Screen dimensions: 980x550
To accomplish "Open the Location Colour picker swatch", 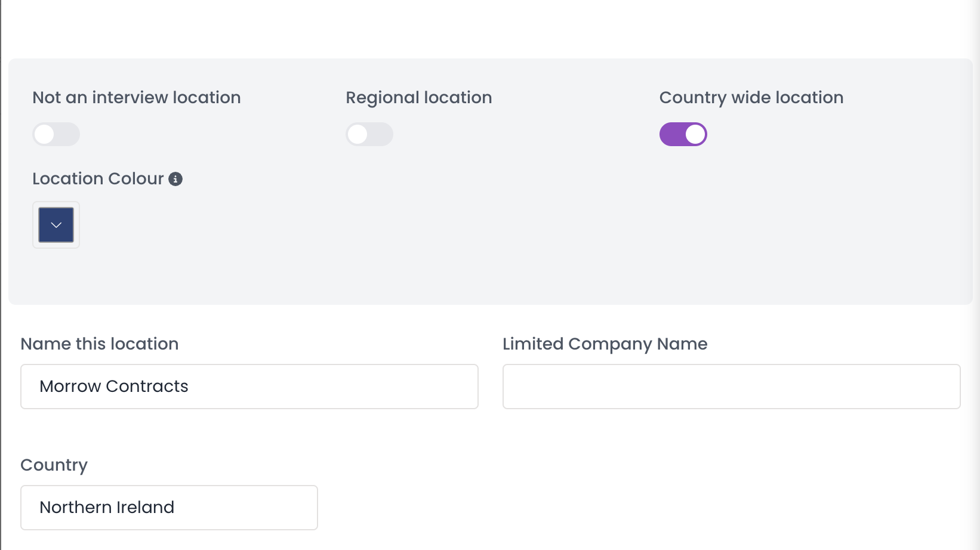I will 56,225.
